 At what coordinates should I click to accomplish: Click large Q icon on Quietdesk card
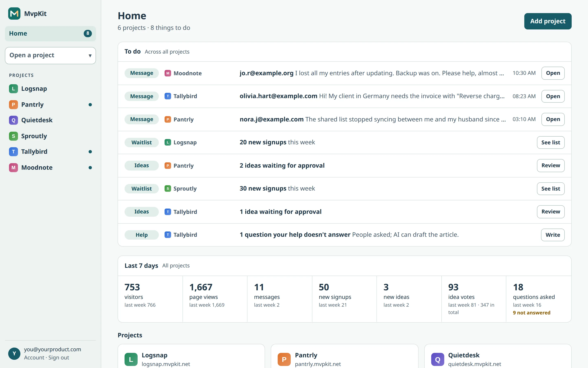[x=438, y=359]
